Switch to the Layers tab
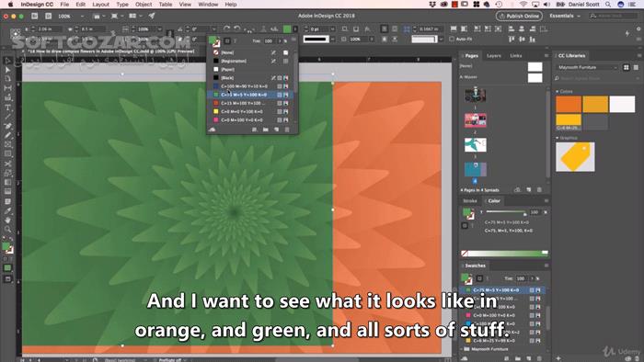Screen dimensions: 644x362 point(494,56)
